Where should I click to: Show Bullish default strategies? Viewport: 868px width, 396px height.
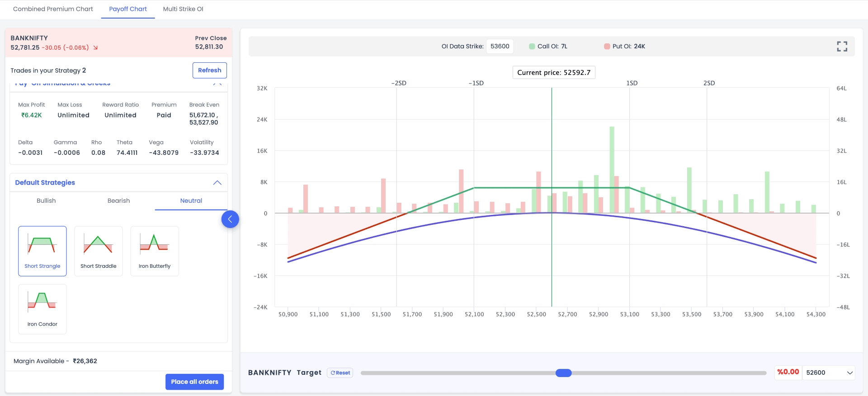46,200
